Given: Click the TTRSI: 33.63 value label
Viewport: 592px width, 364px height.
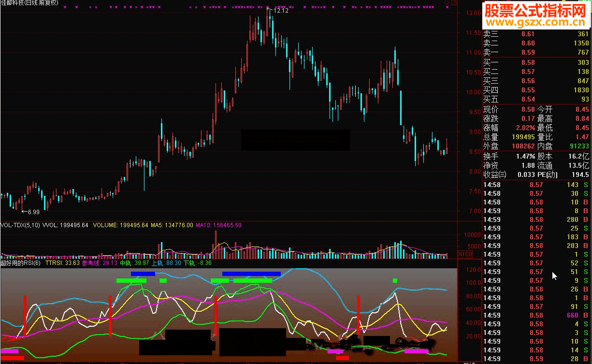Looking at the screenshot, I should click(62, 263).
